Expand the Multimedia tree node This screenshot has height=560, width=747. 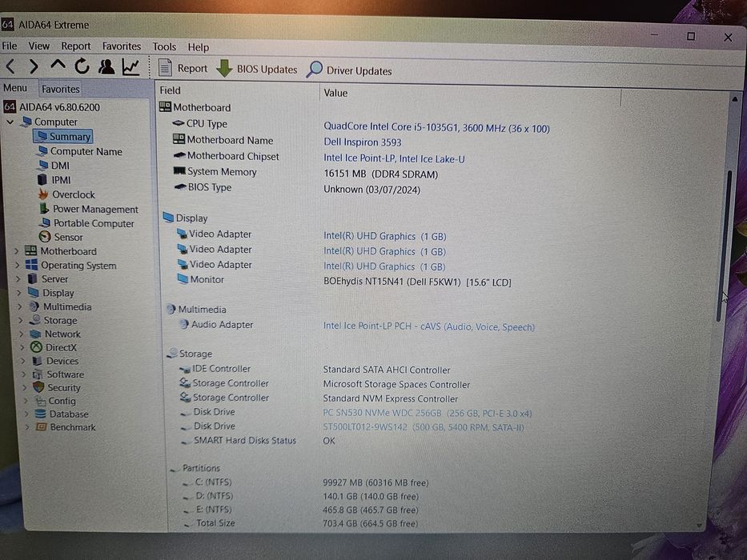pos(20,306)
